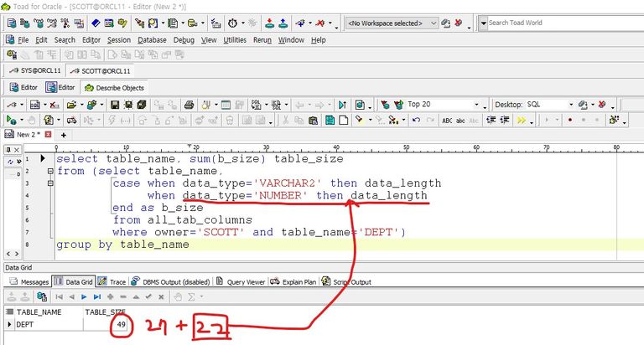Open the Session menu

[x=119, y=40]
